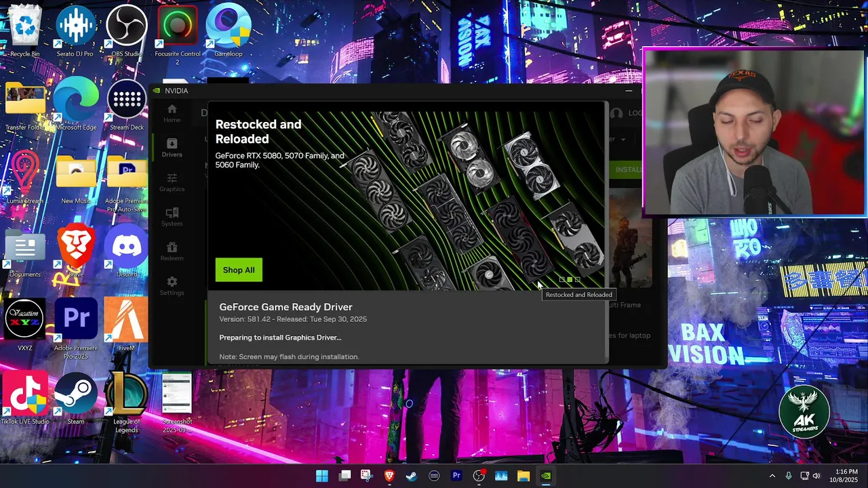Select the Screenshot 2025-09 file on desktop

click(x=177, y=403)
